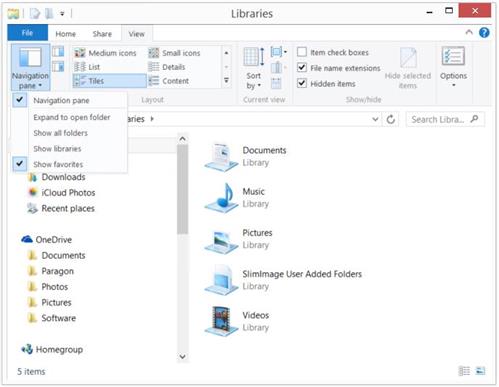Open the Group by icon menu
The width and height of the screenshot is (499, 387).
click(x=279, y=52)
